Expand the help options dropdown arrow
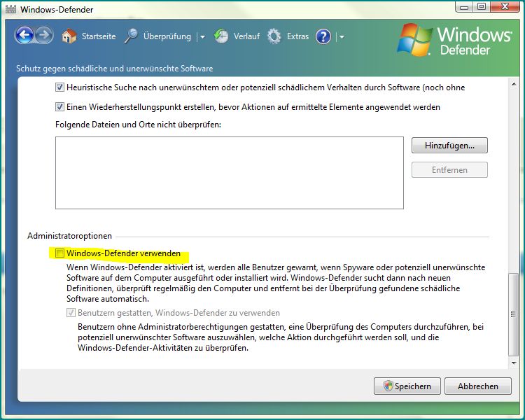Screen dimensions: 525x420 342,37
